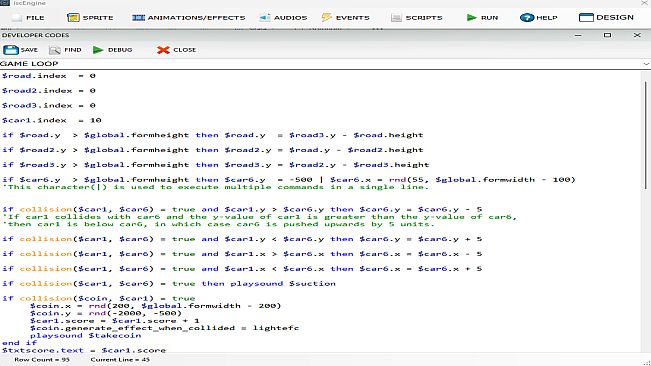Click the '$txtscore.text = $car1.score' line

point(83,350)
